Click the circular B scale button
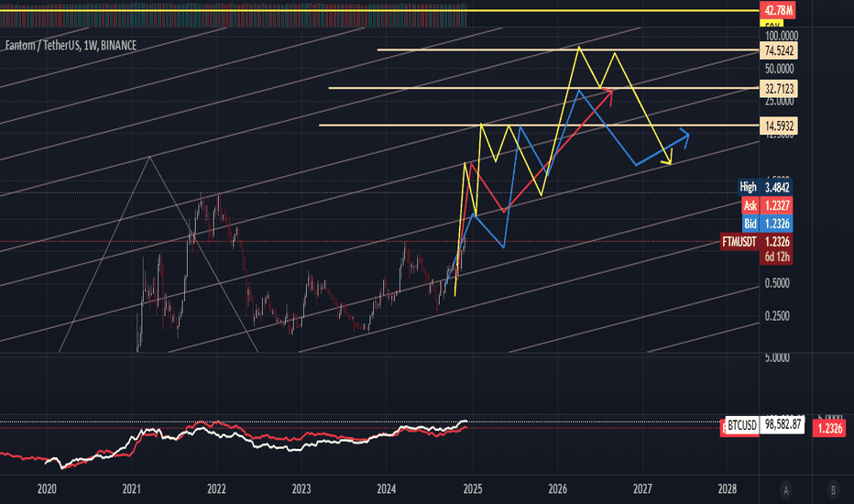This screenshot has width=854, height=504. [833, 490]
